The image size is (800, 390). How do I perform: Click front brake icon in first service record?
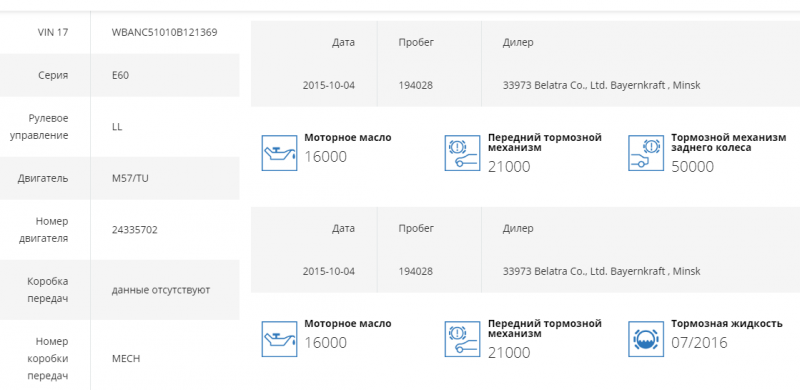tap(462, 153)
